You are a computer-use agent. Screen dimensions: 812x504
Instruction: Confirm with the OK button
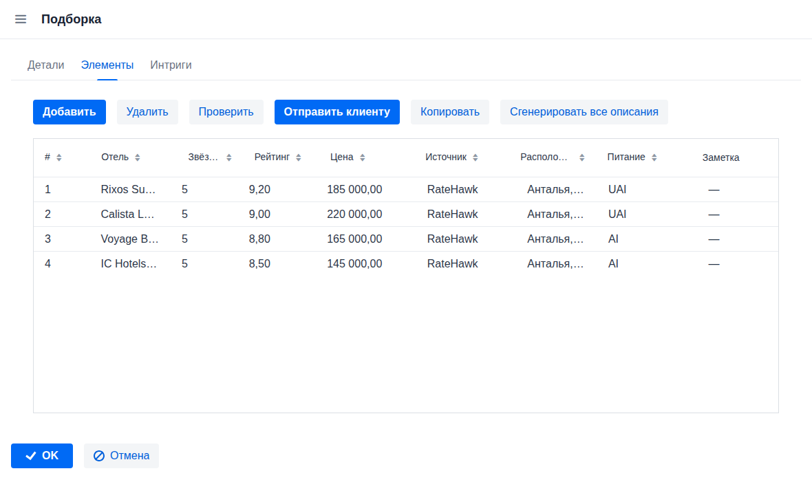point(42,456)
